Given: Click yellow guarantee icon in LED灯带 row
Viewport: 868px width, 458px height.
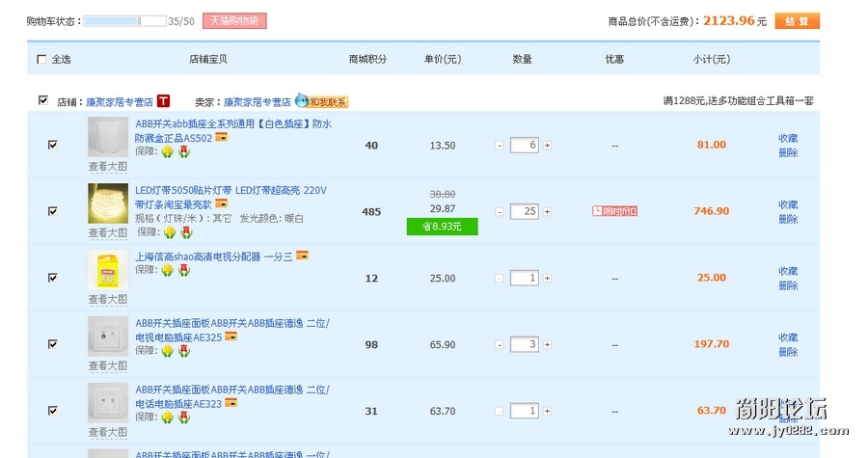Looking at the screenshot, I should [x=170, y=232].
